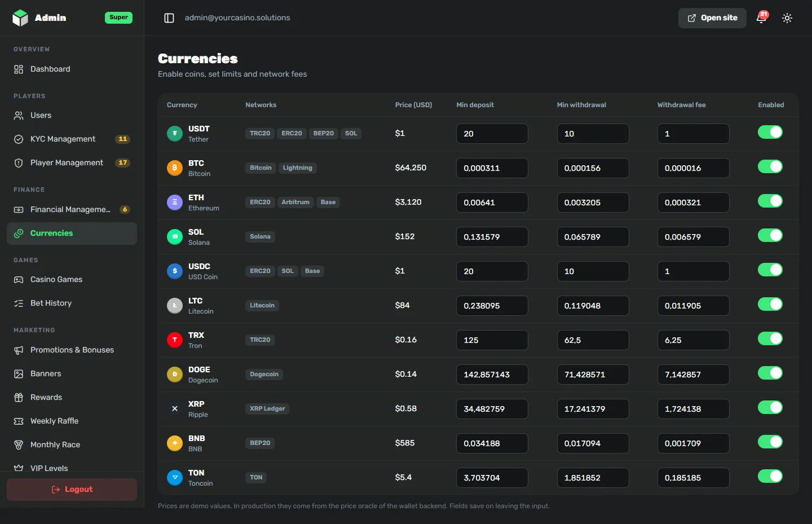Screen dimensions: 812x524
Task: Open Casino Games page
Action: click(x=72, y=280)
